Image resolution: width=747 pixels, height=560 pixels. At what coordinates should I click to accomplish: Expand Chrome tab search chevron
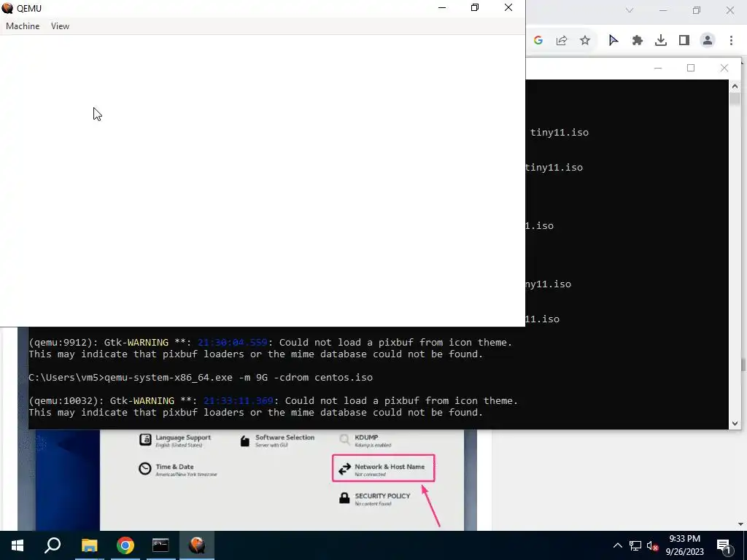click(x=630, y=10)
